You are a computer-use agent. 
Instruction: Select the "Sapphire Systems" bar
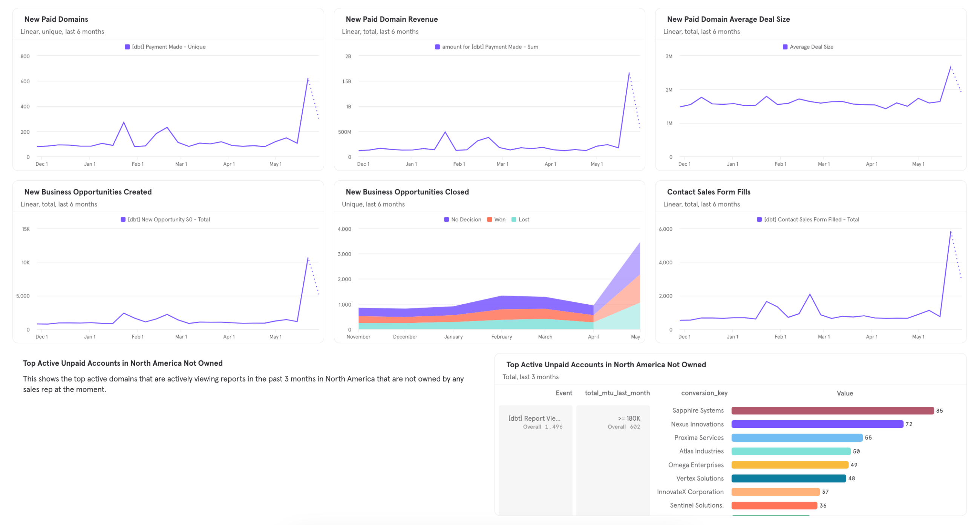833,410
